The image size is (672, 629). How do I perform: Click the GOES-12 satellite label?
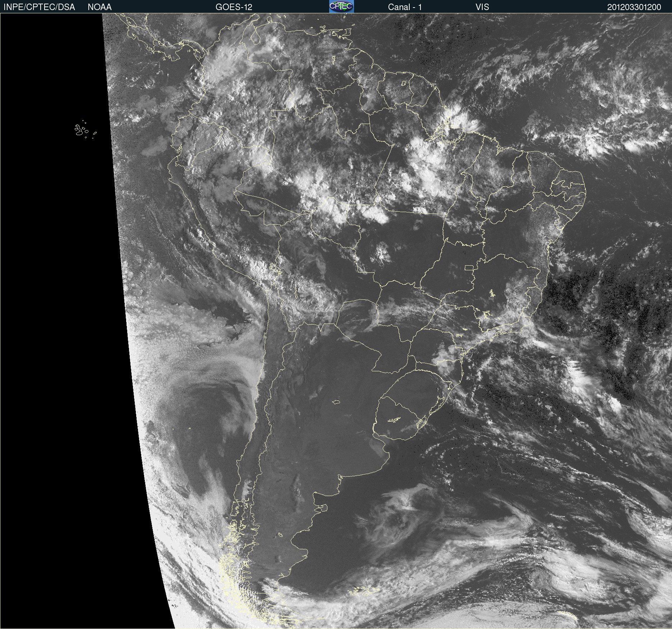234,7
